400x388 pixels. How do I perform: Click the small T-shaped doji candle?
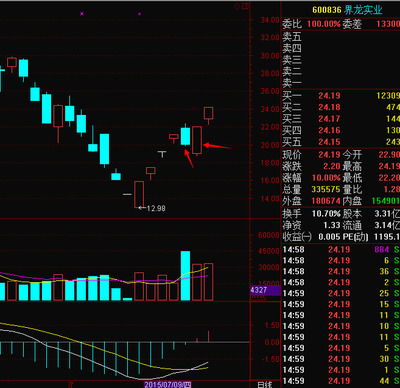click(x=162, y=154)
